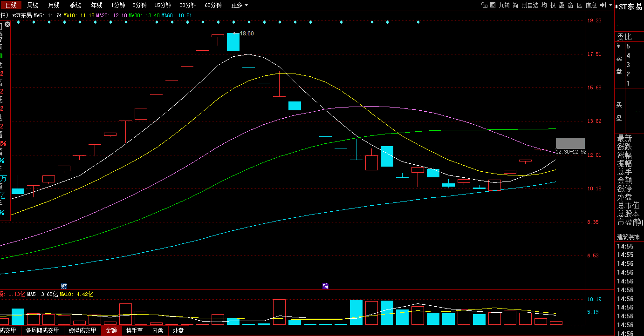
Task: Open the 九转 indicator
Action: tap(504, 5)
